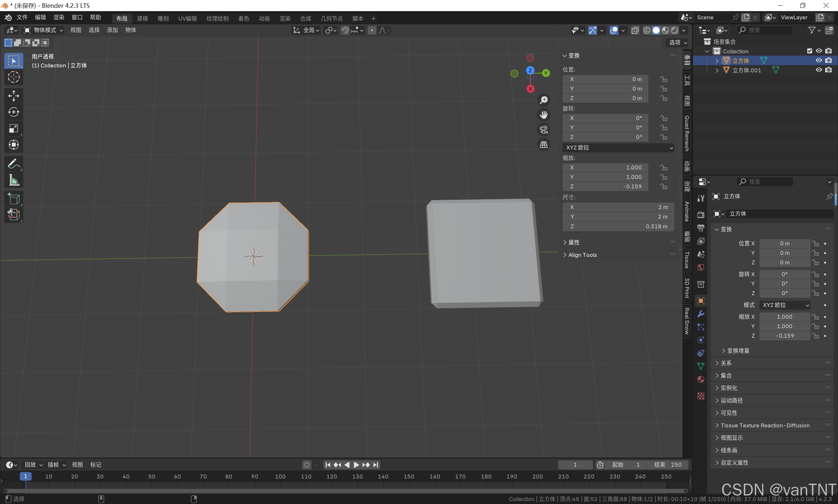Image resolution: width=838 pixels, height=504 pixels.
Task: Switch to the 建模 workspace tab
Action: click(x=142, y=18)
